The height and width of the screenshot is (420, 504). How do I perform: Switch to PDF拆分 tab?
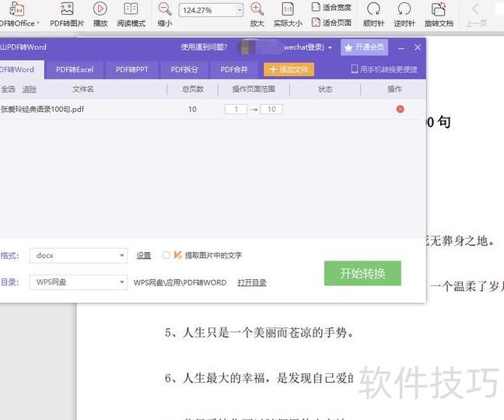coord(184,69)
